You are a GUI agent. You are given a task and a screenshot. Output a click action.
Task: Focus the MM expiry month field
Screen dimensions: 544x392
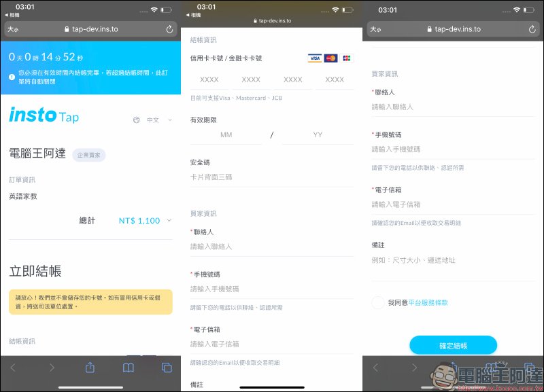pyautogui.click(x=226, y=135)
